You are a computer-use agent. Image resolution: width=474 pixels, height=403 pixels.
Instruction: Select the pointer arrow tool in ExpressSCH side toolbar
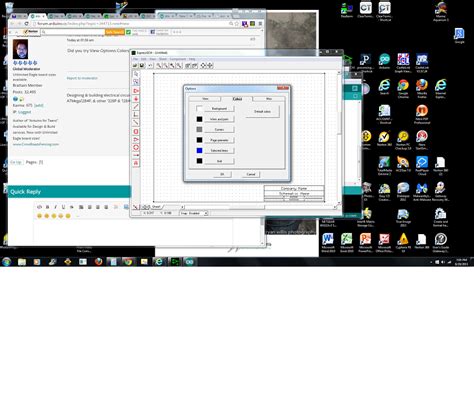136,74
